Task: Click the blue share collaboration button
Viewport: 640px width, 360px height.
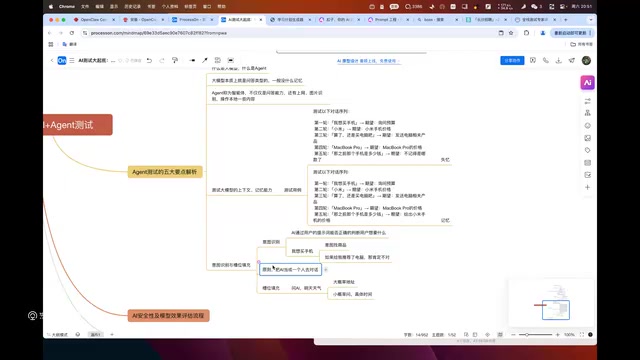Action: pyautogui.click(x=512, y=60)
